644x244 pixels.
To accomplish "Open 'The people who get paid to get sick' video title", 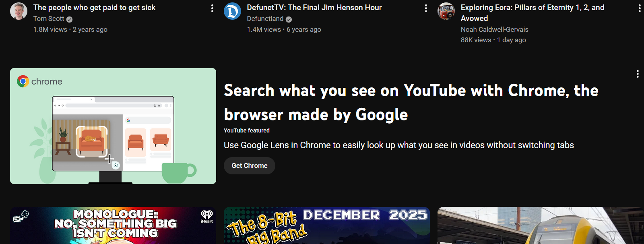I will [x=94, y=8].
